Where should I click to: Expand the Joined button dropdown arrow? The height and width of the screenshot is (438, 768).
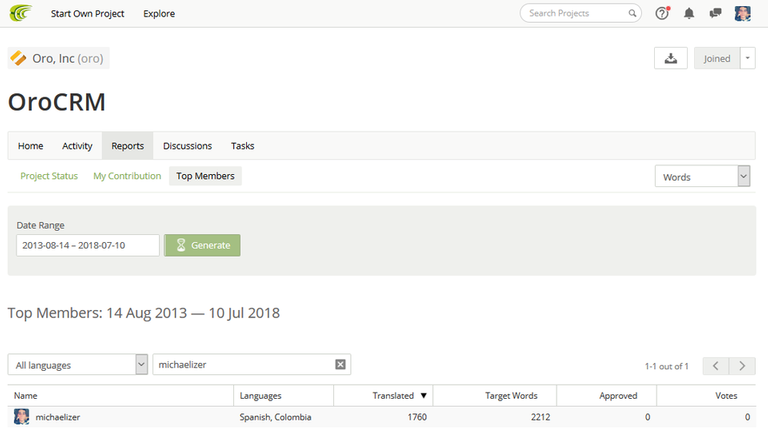(747, 58)
